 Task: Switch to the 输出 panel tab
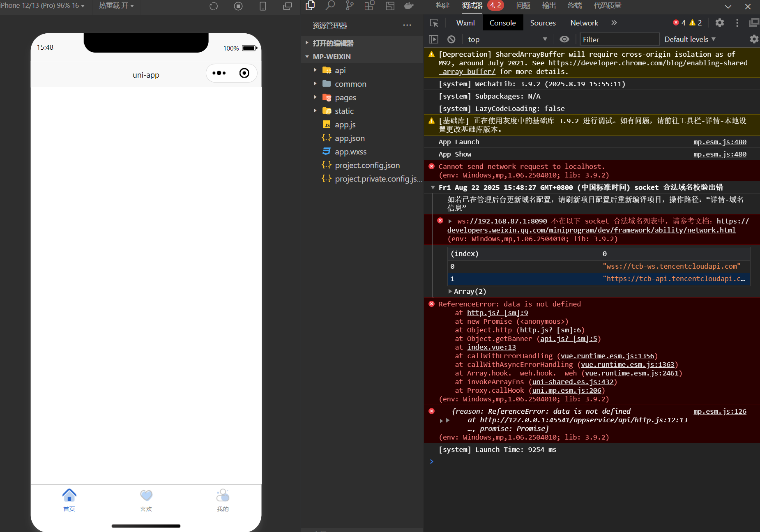(x=549, y=5)
